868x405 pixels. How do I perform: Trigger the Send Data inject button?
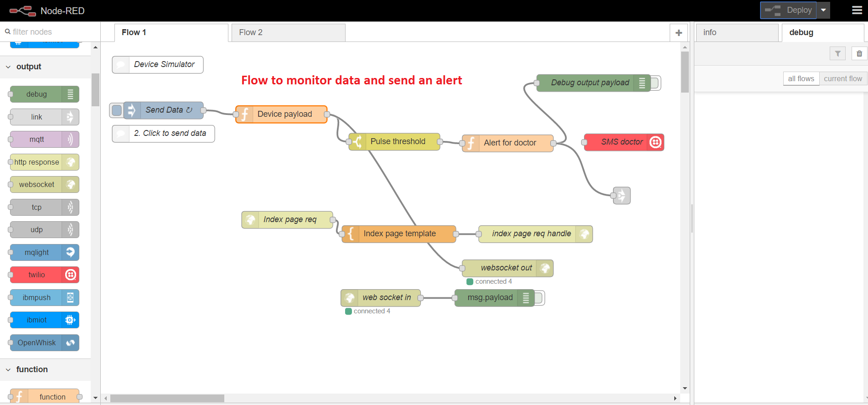[117, 110]
